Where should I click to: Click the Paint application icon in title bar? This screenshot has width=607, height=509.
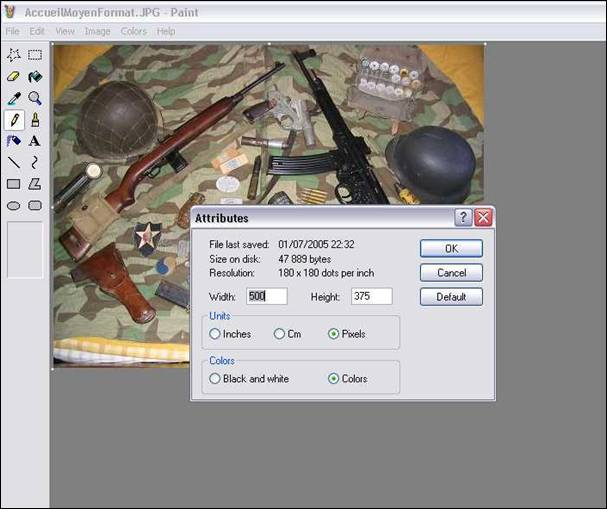pyautogui.click(x=10, y=12)
